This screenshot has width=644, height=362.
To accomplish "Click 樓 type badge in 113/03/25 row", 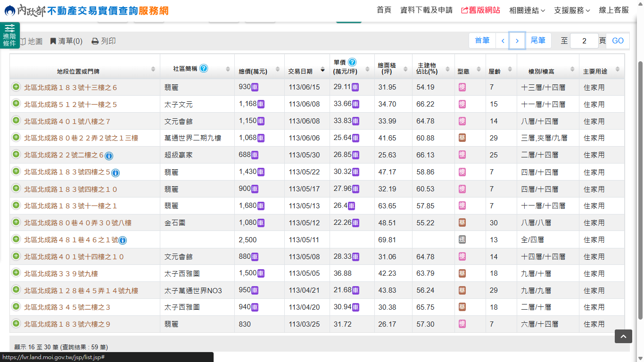I will pos(462,324).
